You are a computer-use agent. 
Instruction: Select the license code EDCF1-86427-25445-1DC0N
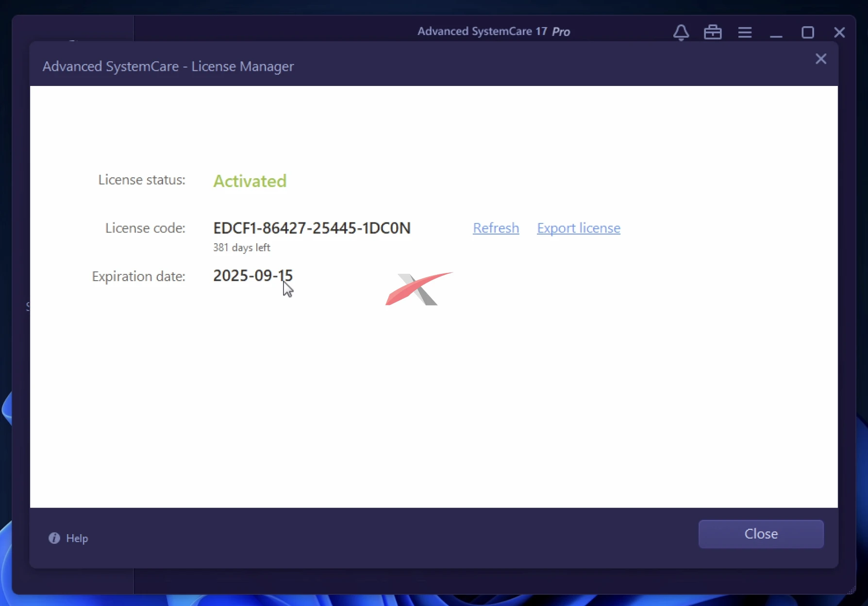(x=312, y=228)
